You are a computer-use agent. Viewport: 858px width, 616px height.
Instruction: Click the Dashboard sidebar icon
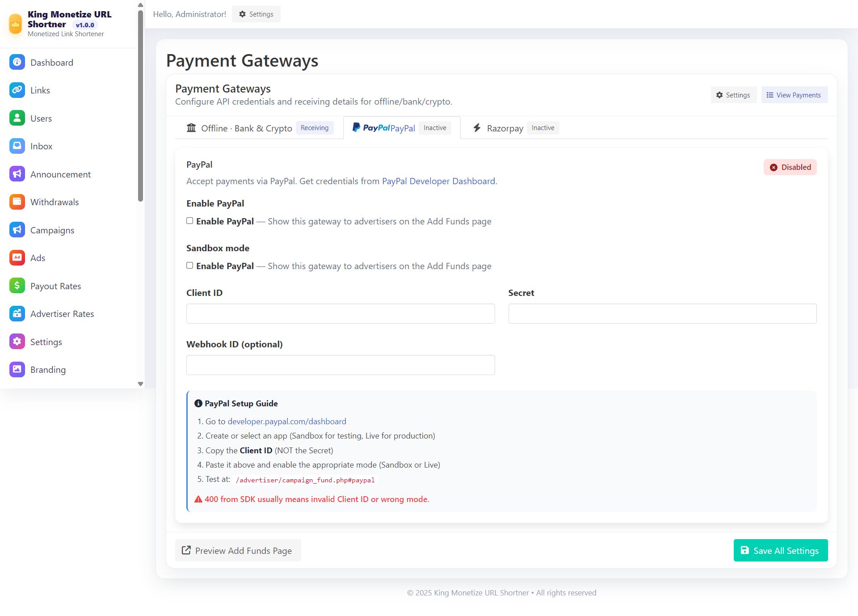tap(17, 62)
